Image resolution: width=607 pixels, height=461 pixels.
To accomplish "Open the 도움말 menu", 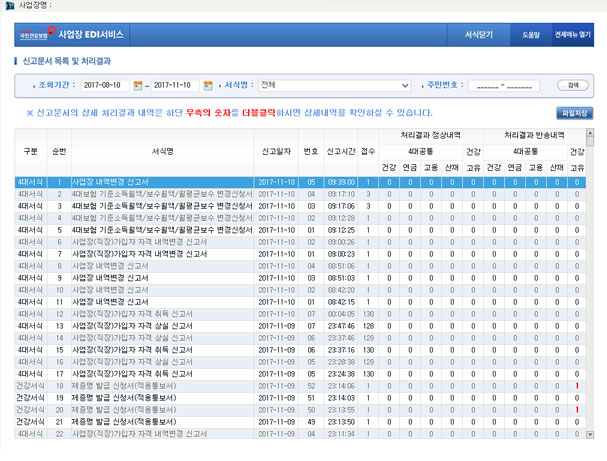I will coord(531,35).
